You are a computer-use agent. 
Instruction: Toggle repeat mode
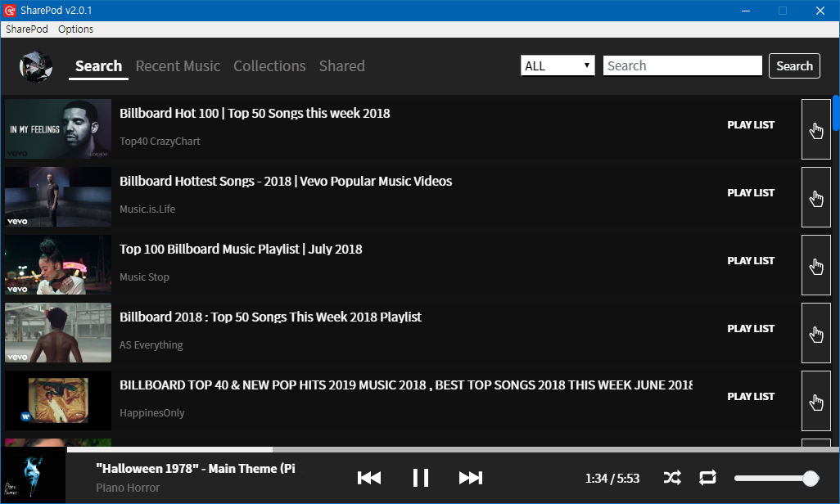[707, 478]
